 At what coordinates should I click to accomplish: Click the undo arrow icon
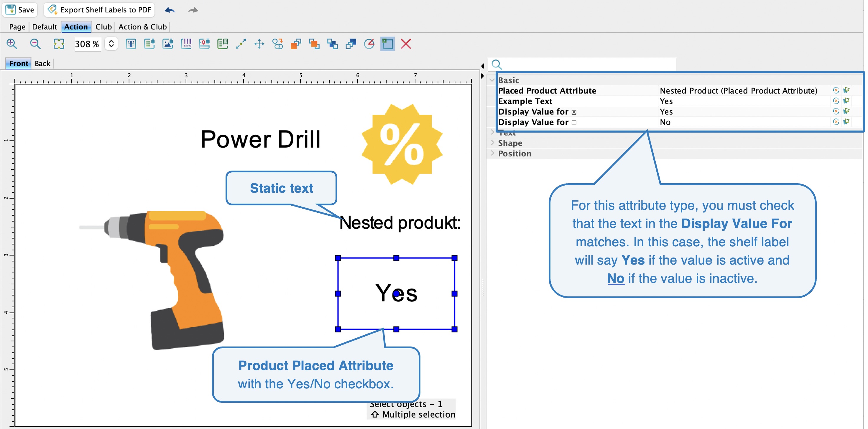pos(170,10)
